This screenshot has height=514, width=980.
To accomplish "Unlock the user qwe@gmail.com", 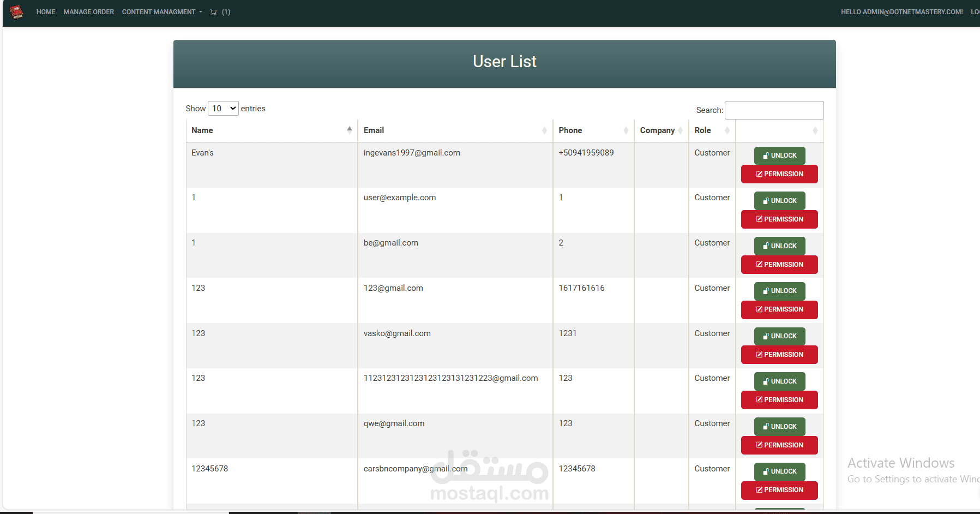I will click(x=780, y=427).
